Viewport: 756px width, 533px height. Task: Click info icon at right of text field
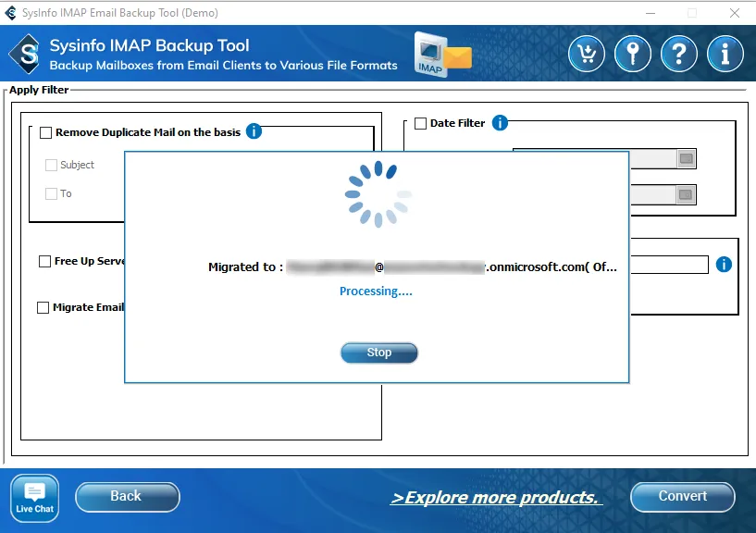point(724,265)
